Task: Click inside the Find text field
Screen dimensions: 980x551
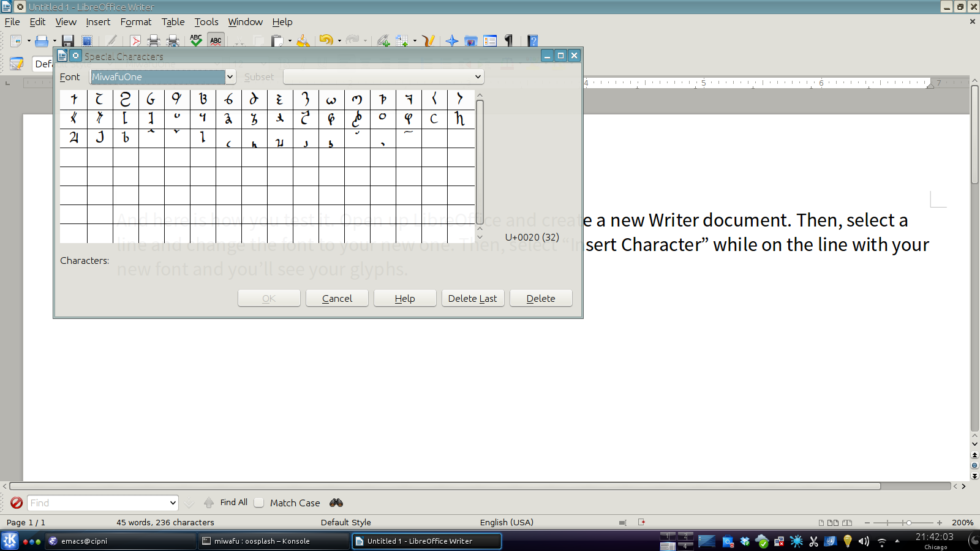Action: (97, 503)
